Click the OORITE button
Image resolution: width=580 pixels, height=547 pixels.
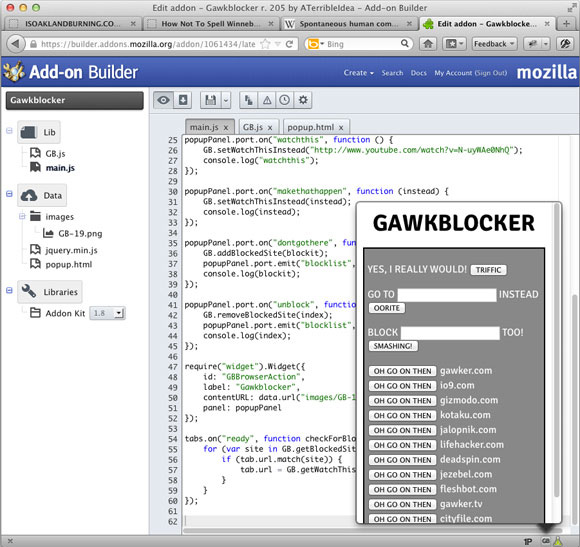click(387, 308)
